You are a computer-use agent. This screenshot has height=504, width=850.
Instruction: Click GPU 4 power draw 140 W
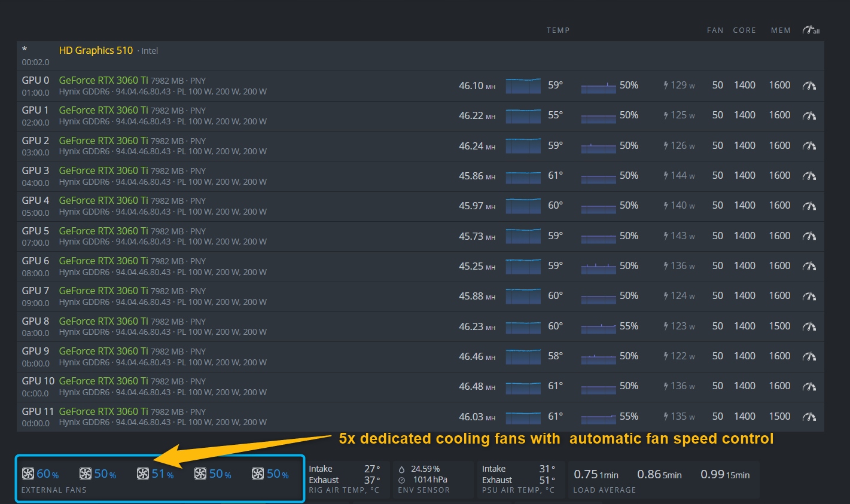679,206
